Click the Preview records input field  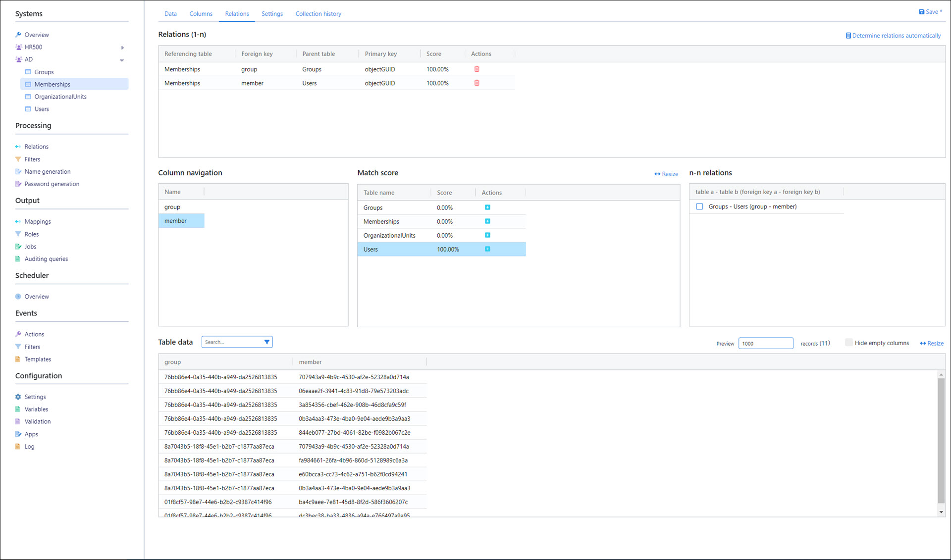[x=765, y=344]
